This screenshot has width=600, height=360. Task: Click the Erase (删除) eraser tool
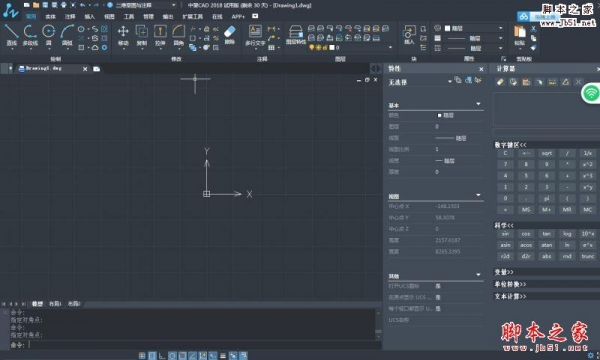pos(230,34)
